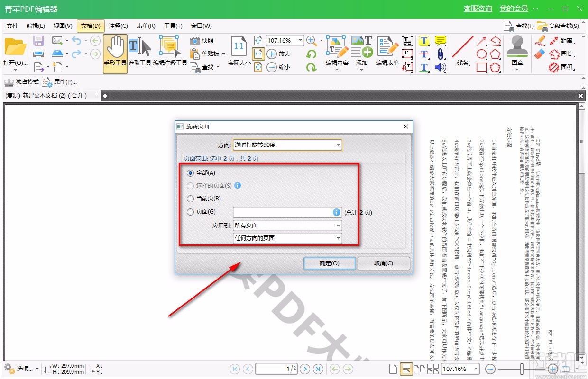
Task: Open the 剪贴板 clipboard dropdown
Action: click(x=223, y=54)
